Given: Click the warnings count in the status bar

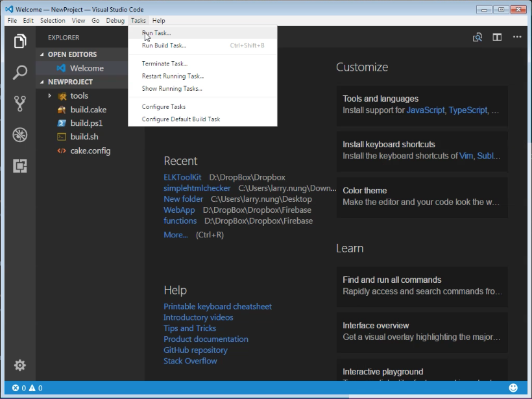Looking at the screenshot, I should [x=36, y=388].
